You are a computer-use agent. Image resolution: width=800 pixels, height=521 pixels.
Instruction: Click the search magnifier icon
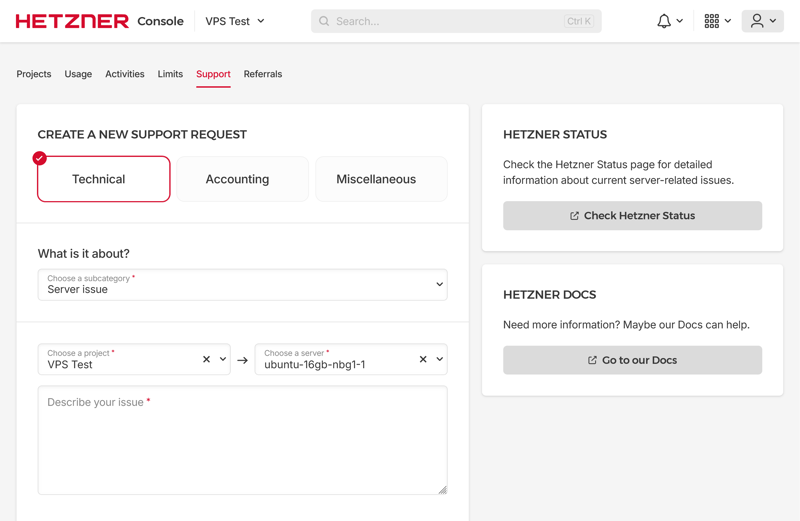point(324,21)
